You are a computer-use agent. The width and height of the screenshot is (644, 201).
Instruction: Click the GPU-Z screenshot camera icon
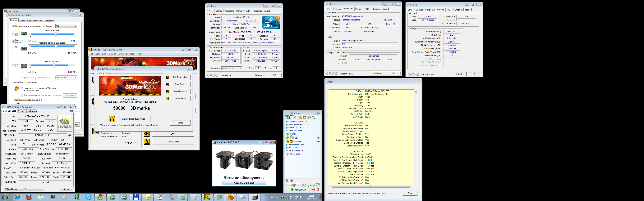71,111
